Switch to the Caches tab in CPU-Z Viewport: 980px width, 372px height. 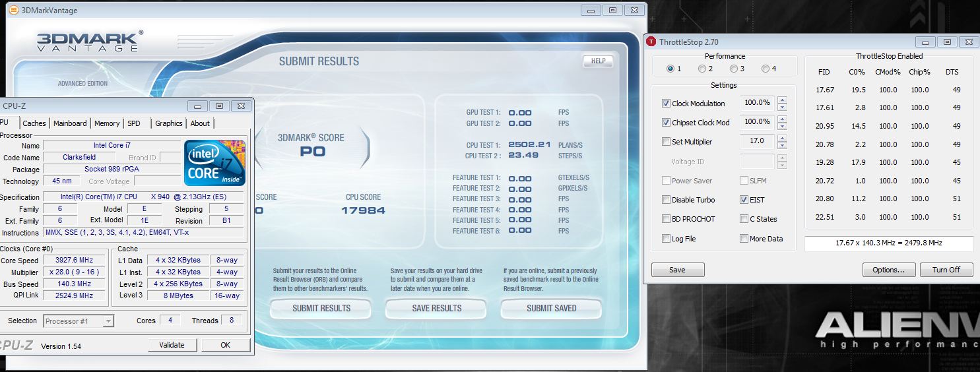coord(34,123)
